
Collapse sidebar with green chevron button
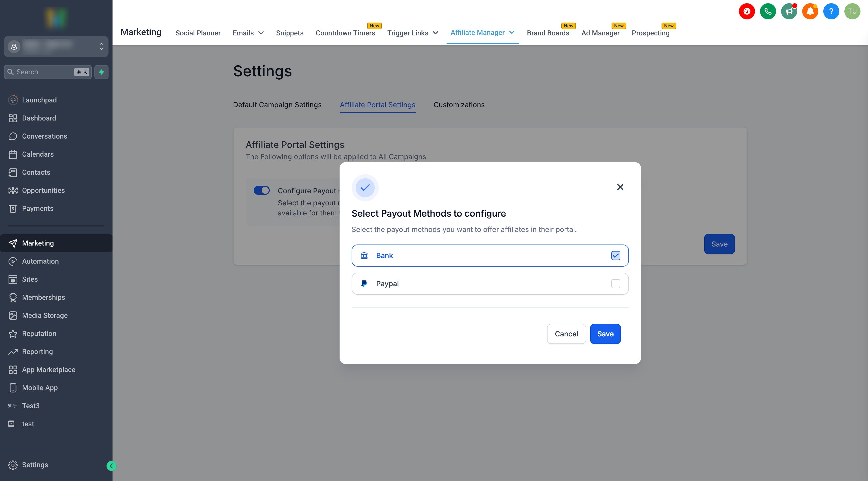[111, 466]
